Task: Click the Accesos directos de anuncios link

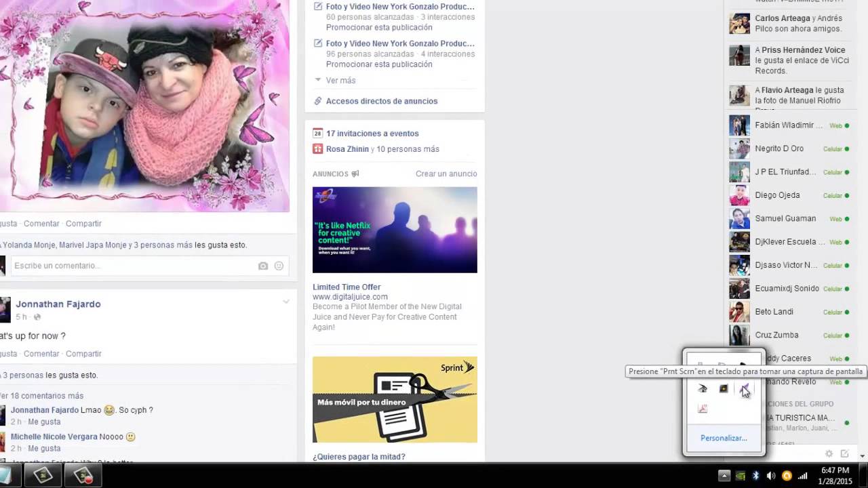Action: click(382, 101)
